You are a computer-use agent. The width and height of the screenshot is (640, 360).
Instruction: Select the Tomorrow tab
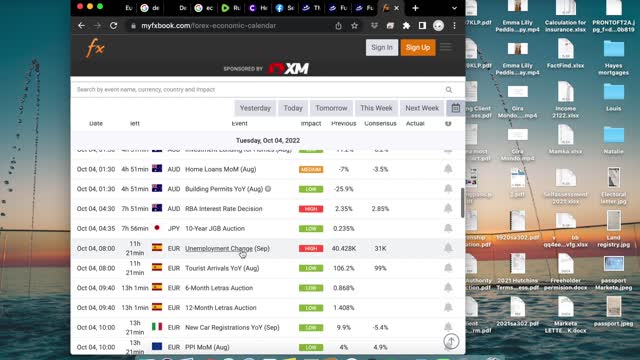click(331, 108)
